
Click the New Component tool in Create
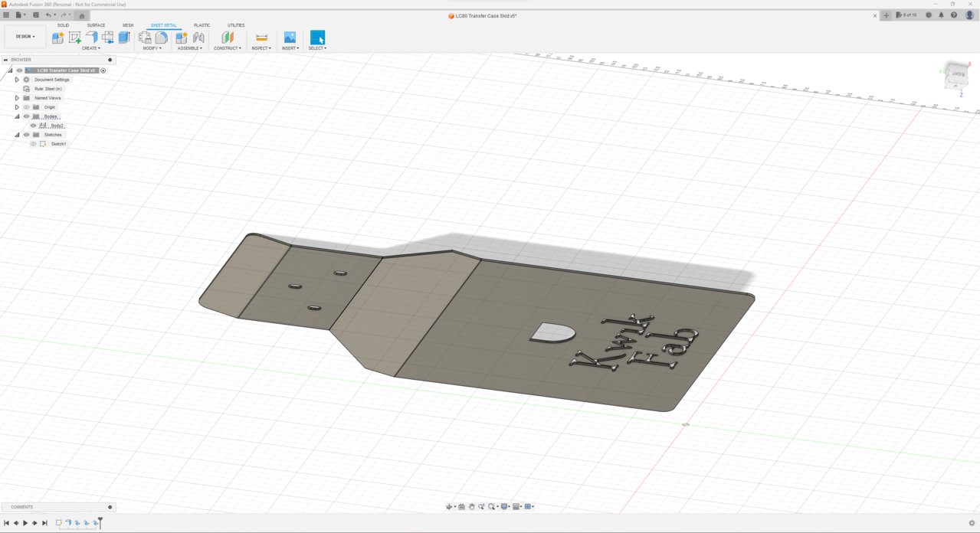click(58, 38)
